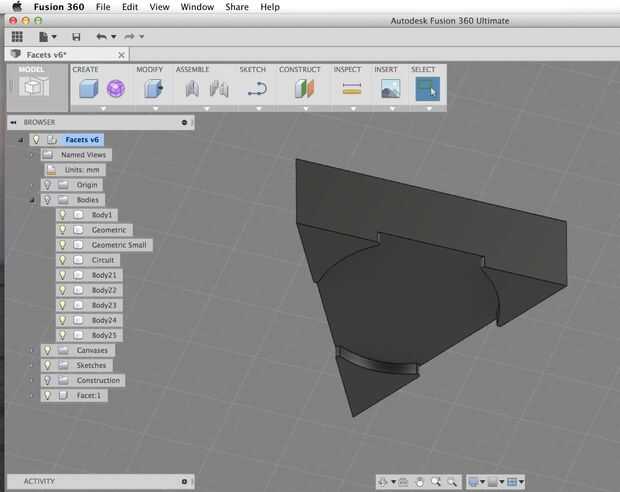Select the Assemble New Component icon
The width and height of the screenshot is (620, 492).
[x=192, y=89]
